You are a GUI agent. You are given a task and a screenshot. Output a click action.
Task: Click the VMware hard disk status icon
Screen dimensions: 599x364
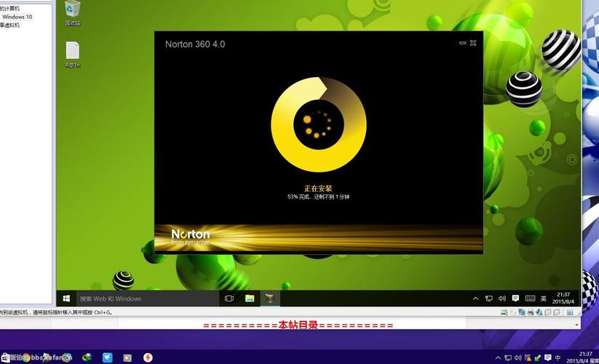point(504,312)
